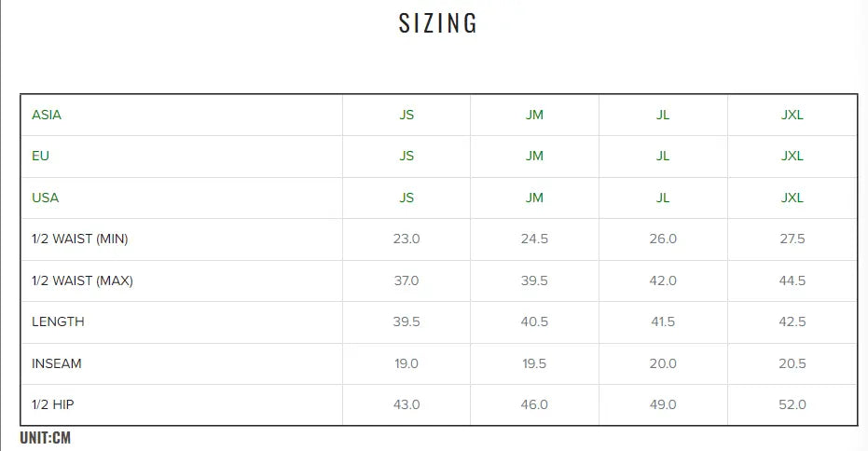
Task: Select the 1/2 WAIST (MAX) row label
Action: [x=82, y=280]
